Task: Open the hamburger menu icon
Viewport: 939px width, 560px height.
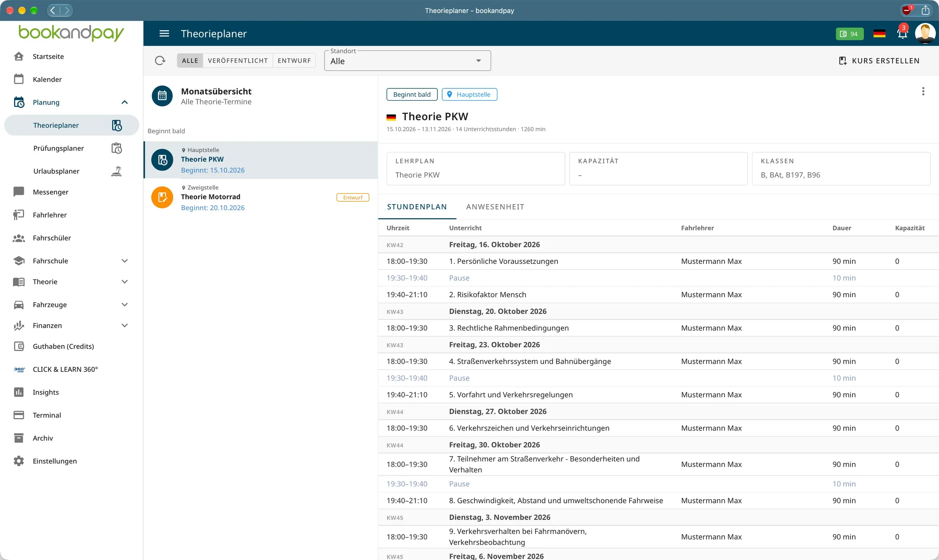Action: [164, 34]
